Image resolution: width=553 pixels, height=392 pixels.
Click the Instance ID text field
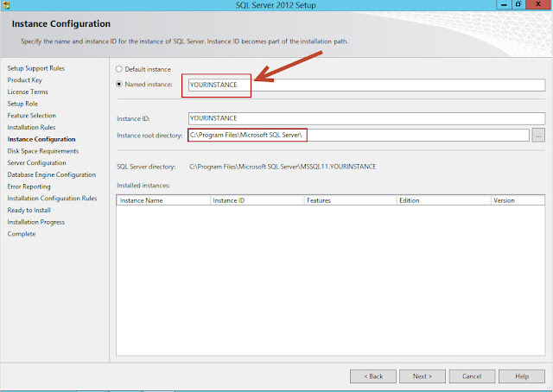[366, 118]
